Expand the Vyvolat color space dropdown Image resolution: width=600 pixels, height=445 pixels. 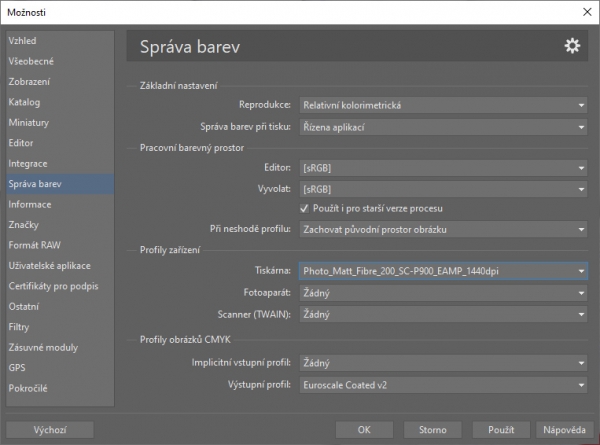pos(443,189)
